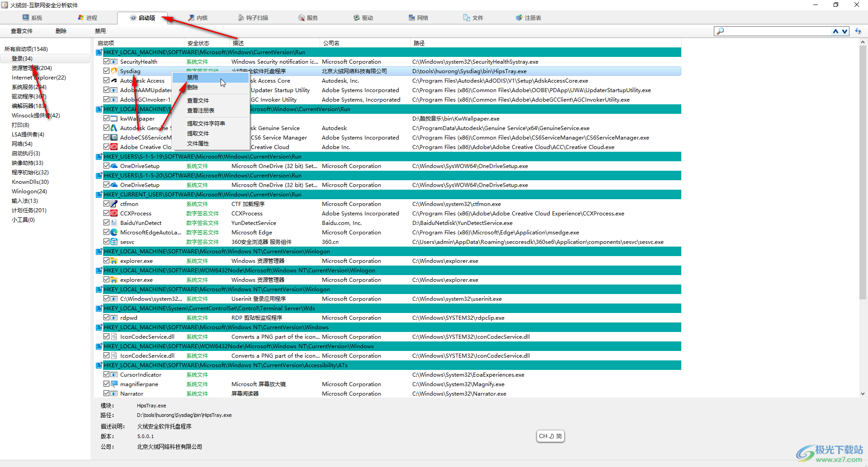The height and width of the screenshot is (467, 868).
Task: Open the 服务 tab
Action: pyautogui.click(x=308, y=18)
